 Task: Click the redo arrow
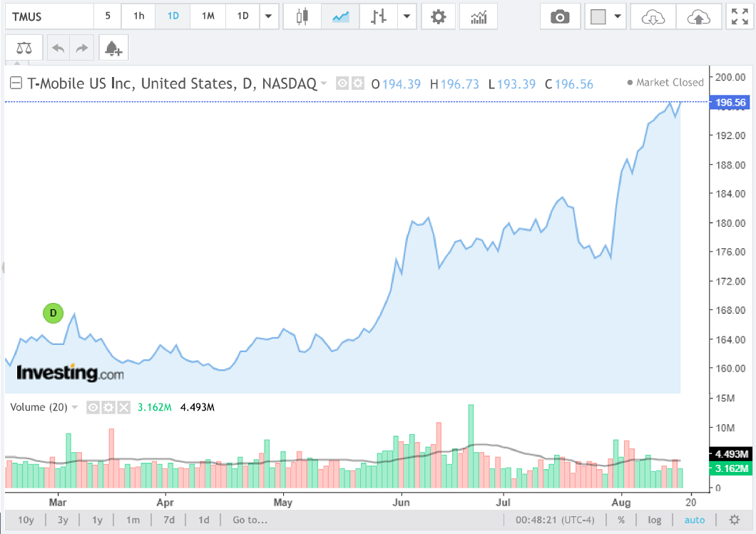tap(82, 48)
